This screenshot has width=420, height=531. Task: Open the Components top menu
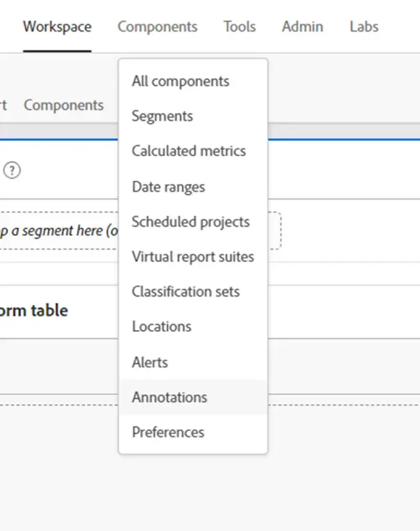158,27
